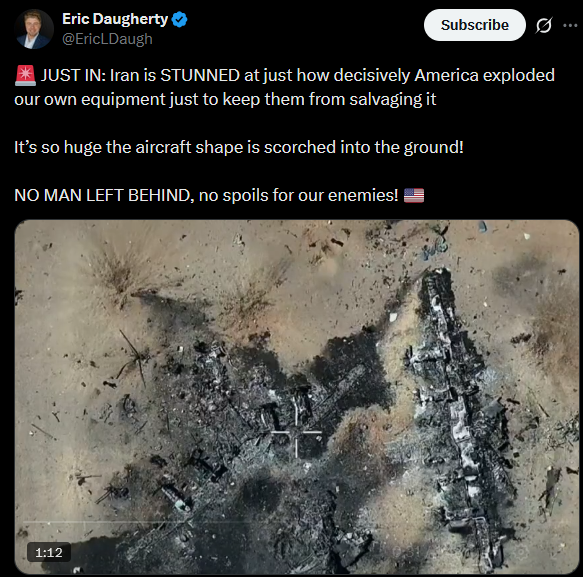Open Eric Daugherty's profile avatar
The height and width of the screenshot is (577, 583).
pyautogui.click(x=34, y=29)
